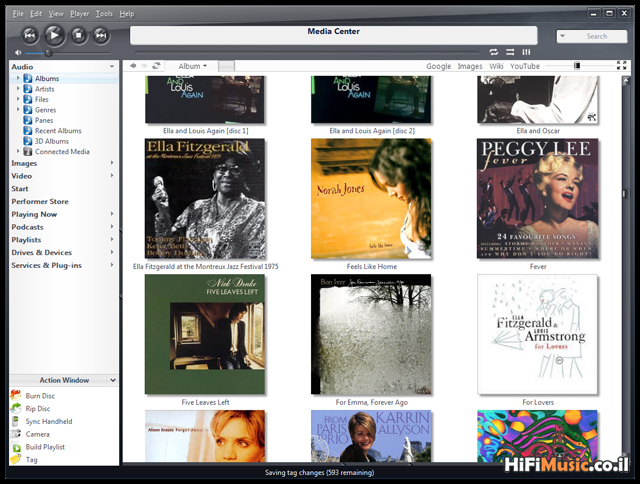Skip to next track button
The height and width of the screenshot is (484, 640).
101,36
